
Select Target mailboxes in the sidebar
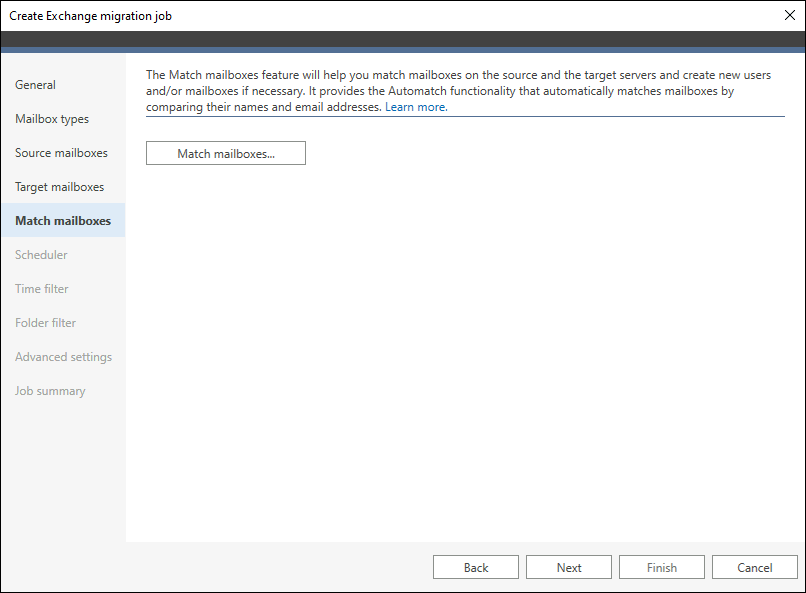(x=59, y=187)
